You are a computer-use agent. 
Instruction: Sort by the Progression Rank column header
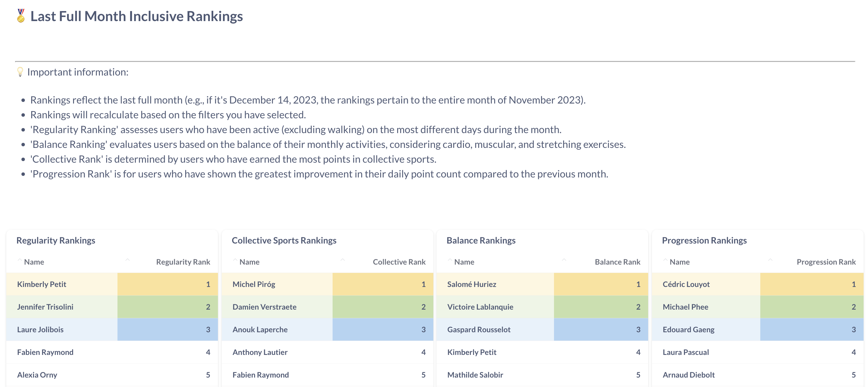[x=826, y=262]
